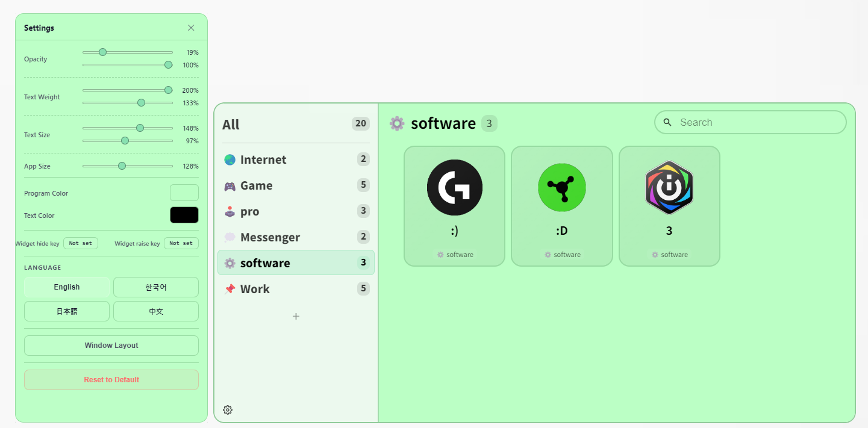Click the software tag under :D tile

click(x=562, y=255)
